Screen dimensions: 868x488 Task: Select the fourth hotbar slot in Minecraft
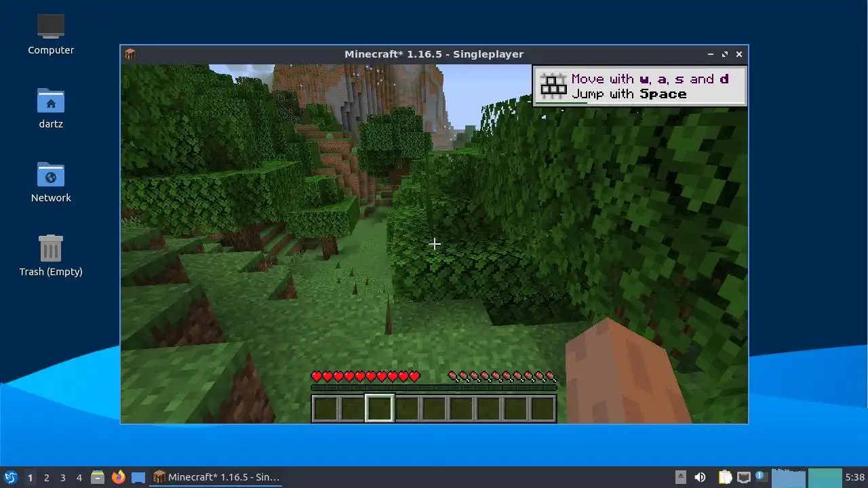pos(407,409)
